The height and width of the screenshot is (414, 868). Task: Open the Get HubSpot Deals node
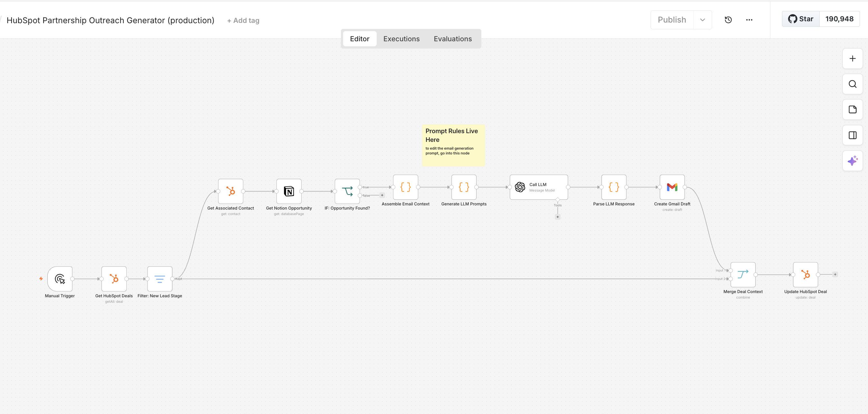point(114,279)
